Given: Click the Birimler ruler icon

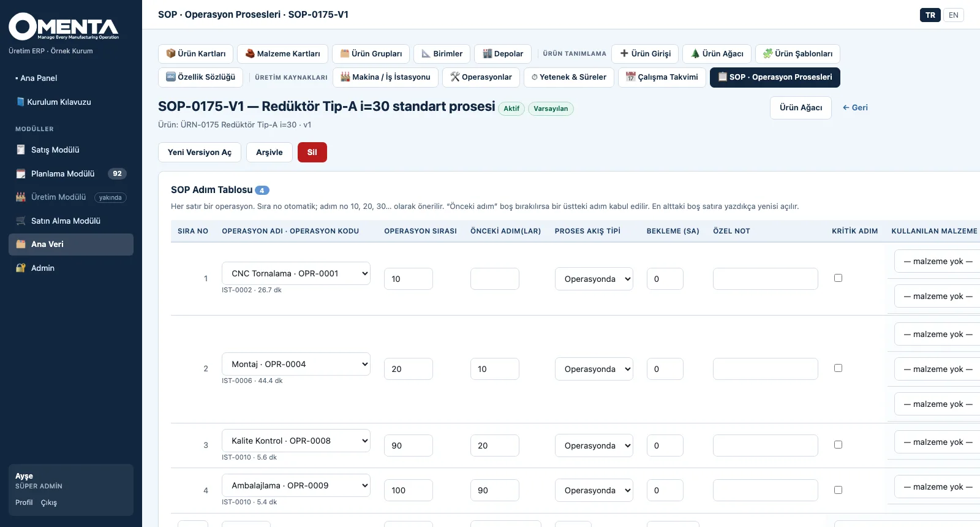Looking at the screenshot, I should 426,54.
